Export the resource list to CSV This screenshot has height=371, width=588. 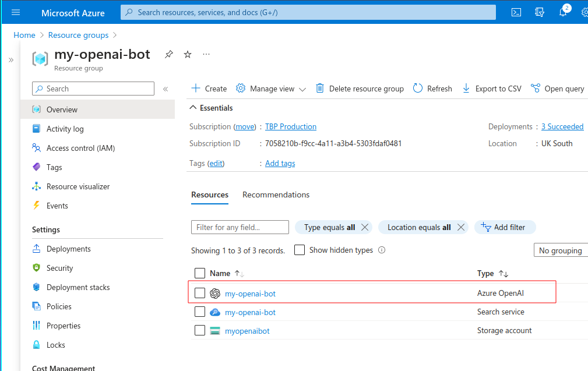(492, 89)
